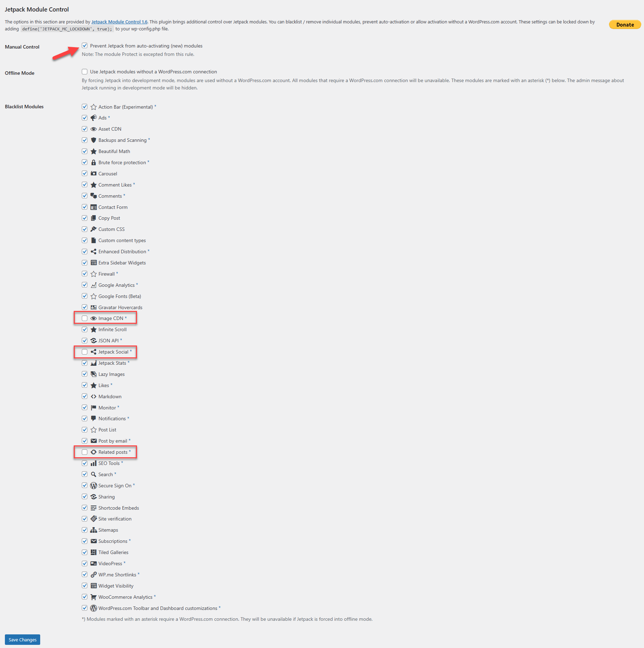Click the Shortcode Embeds label
Screen dimensions: 644x648
coord(118,508)
